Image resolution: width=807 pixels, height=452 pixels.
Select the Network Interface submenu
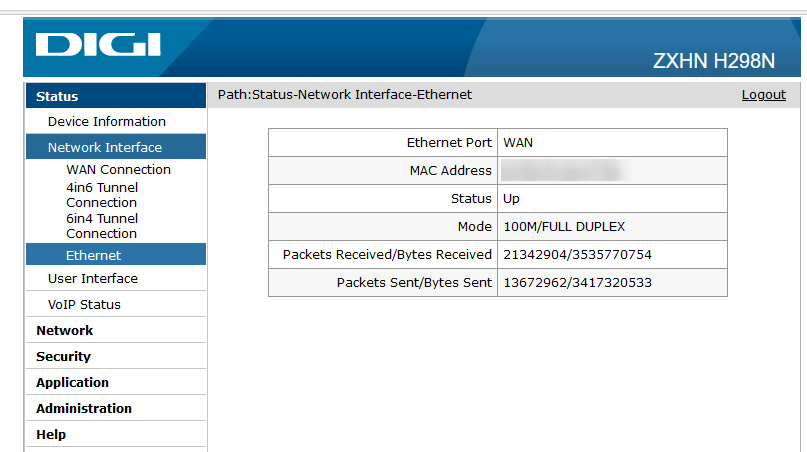pyautogui.click(x=116, y=147)
